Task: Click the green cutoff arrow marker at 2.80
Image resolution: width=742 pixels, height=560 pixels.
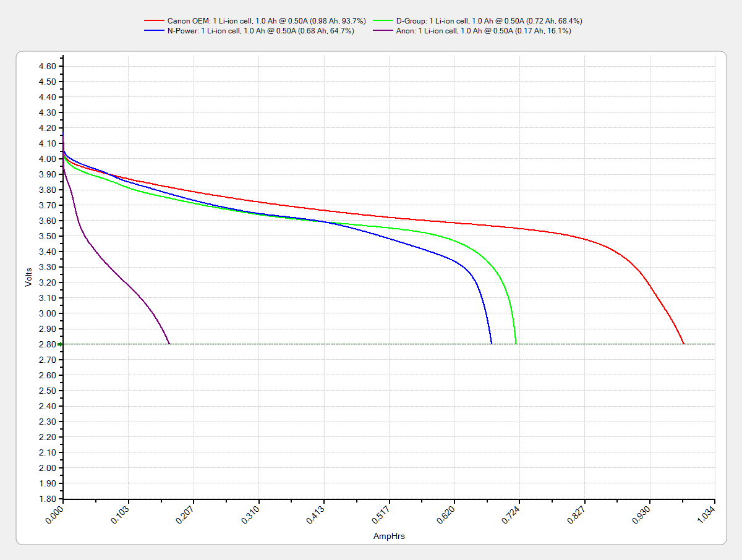Action: click(61, 344)
